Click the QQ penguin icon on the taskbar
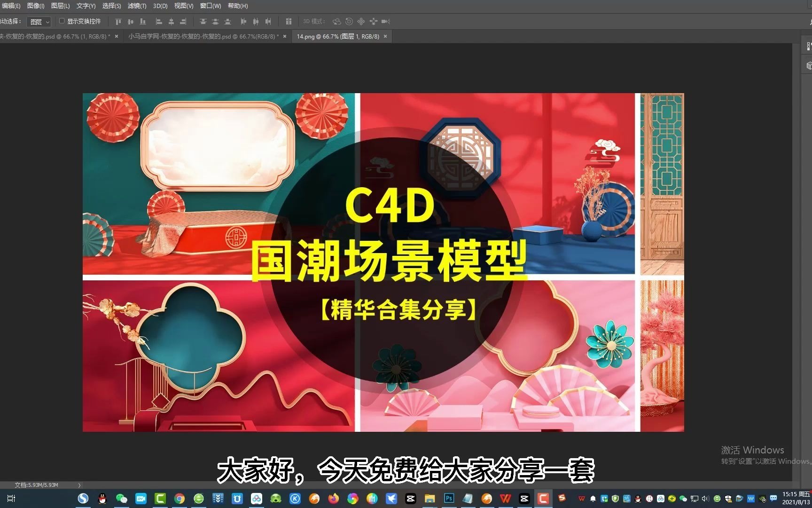812x508 pixels. (x=101, y=499)
